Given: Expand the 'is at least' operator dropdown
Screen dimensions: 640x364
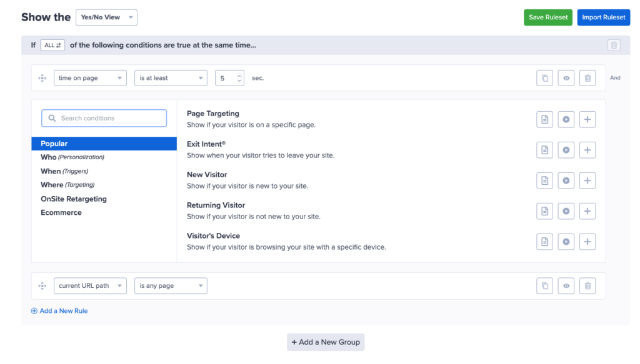Looking at the screenshot, I should click(x=171, y=78).
